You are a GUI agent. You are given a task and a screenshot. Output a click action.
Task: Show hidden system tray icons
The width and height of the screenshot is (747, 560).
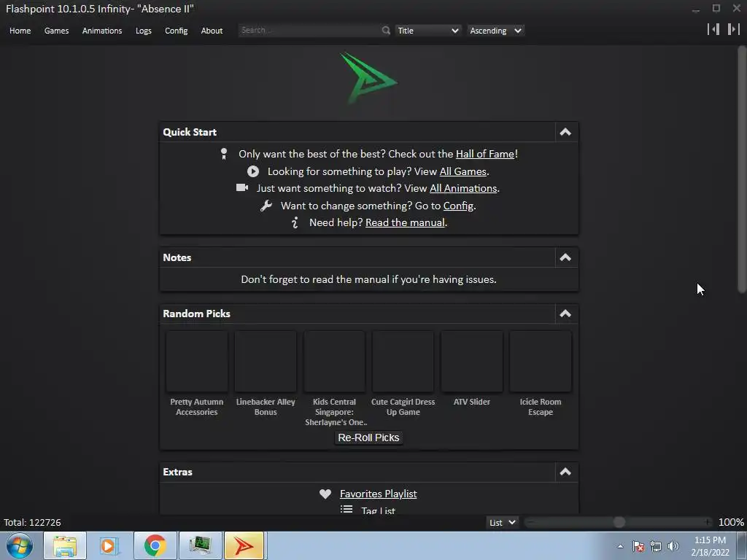coord(620,546)
